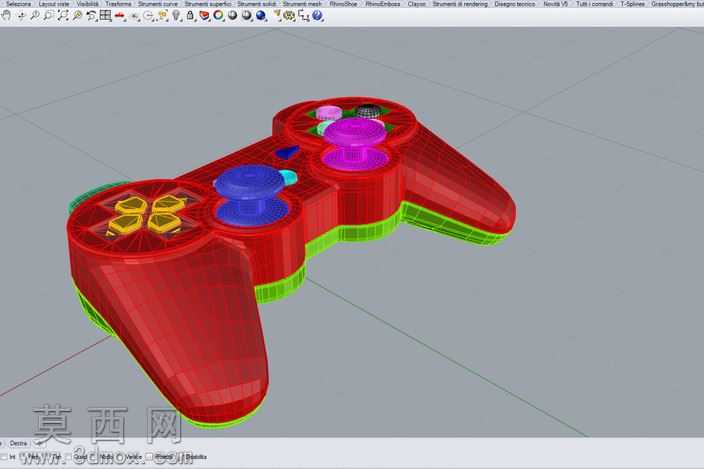Open the Strumenti superfici tab
The image size is (704, 469).
(208, 4)
